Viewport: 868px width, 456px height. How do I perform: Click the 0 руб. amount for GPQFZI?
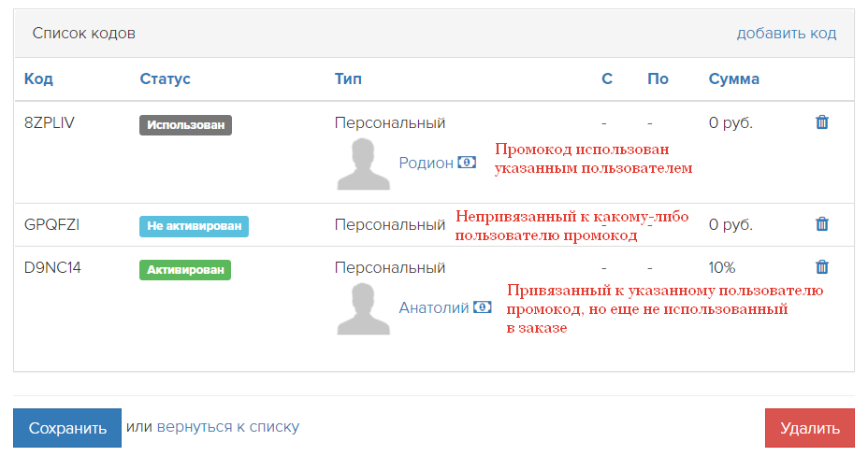731,224
